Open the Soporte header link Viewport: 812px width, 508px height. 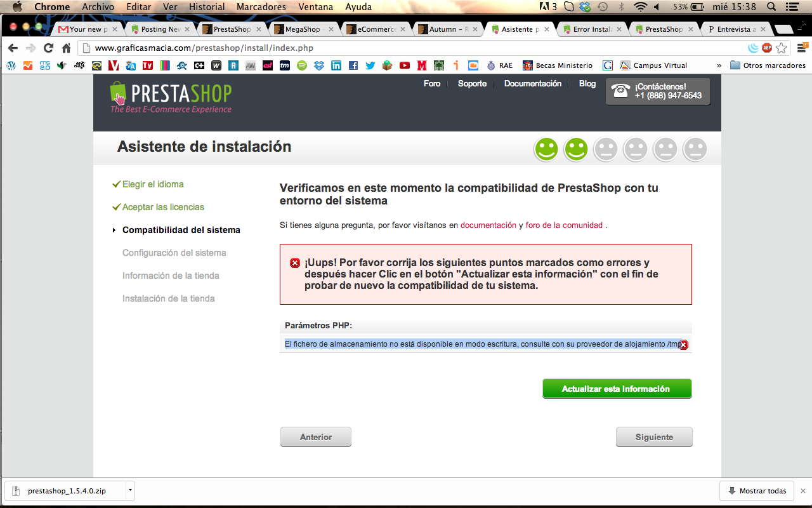coord(473,84)
